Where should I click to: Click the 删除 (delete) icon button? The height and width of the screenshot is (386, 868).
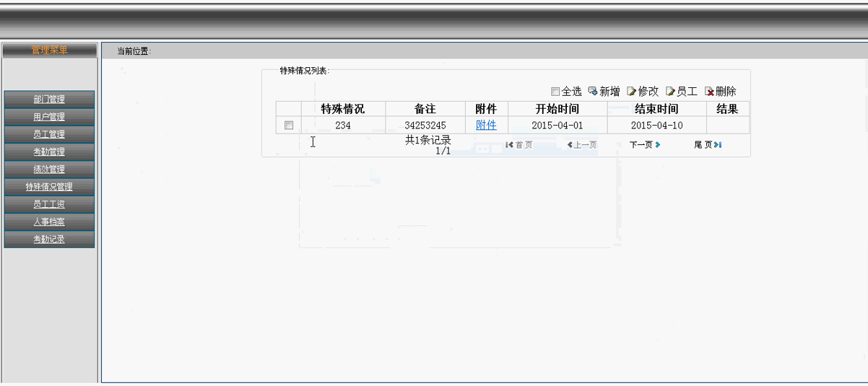(x=721, y=92)
